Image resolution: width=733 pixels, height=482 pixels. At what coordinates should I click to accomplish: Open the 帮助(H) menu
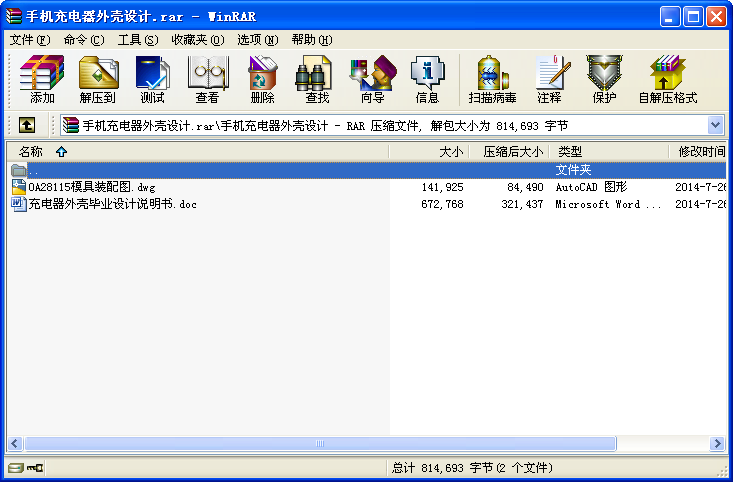pyautogui.click(x=312, y=40)
